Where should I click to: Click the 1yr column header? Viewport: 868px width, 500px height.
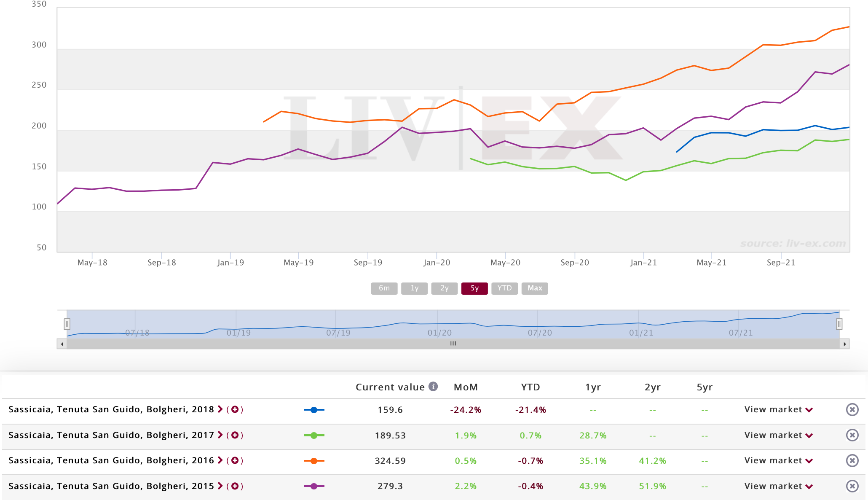coord(593,387)
